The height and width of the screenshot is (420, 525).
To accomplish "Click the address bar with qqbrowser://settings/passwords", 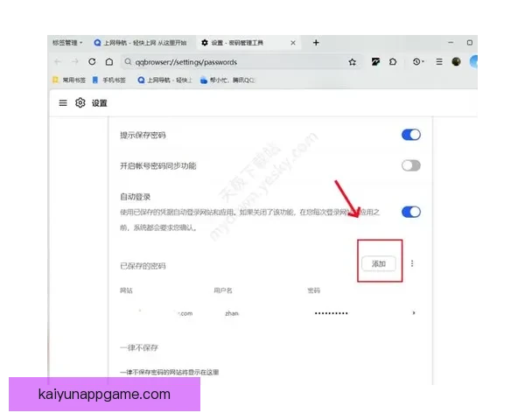I will [242, 62].
